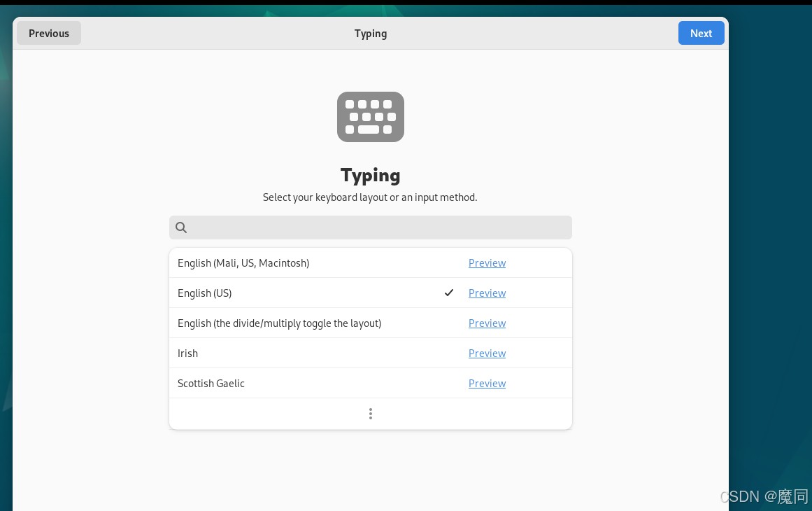Preview the English (US) layout

[487, 293]
